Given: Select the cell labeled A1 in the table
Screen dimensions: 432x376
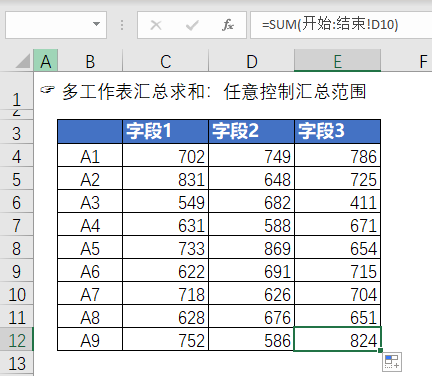Looking at the screenshot, I should [90, 155].
